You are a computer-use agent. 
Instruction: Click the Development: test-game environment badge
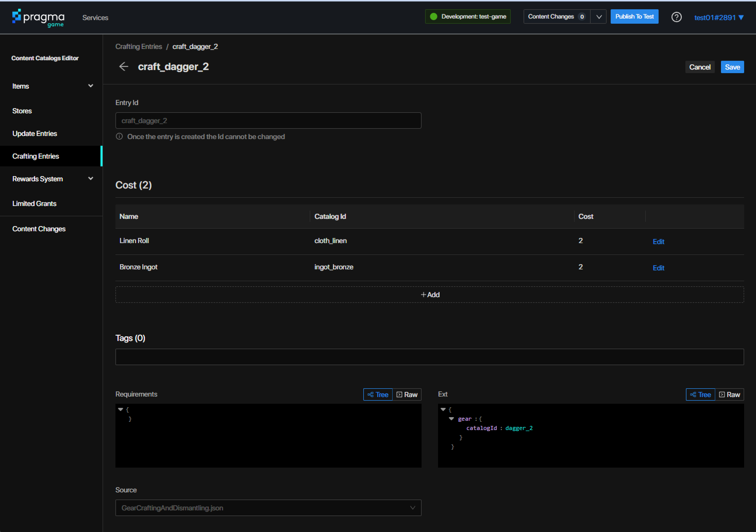click(468, 16)
